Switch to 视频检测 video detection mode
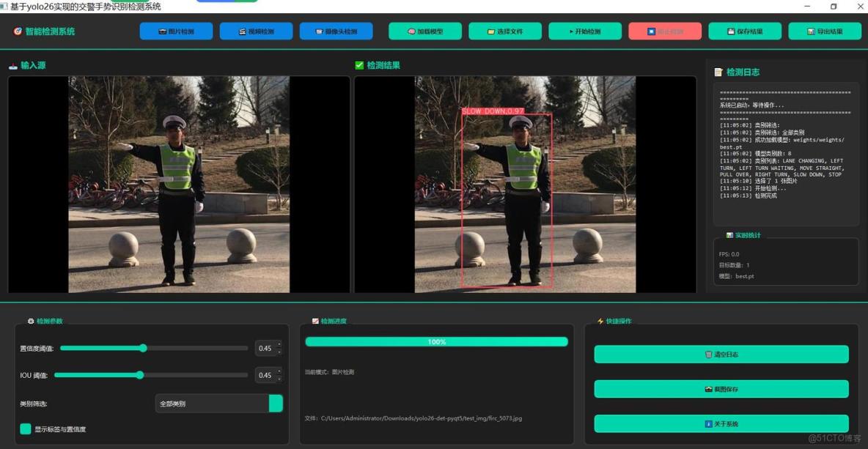Viewport: 868px width, 449px height. (x=256, y=31)
